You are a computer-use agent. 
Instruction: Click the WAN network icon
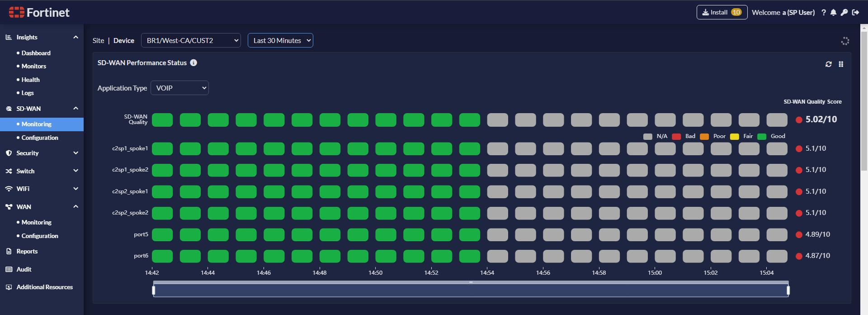pyautogui.click(x=9, y=207)
